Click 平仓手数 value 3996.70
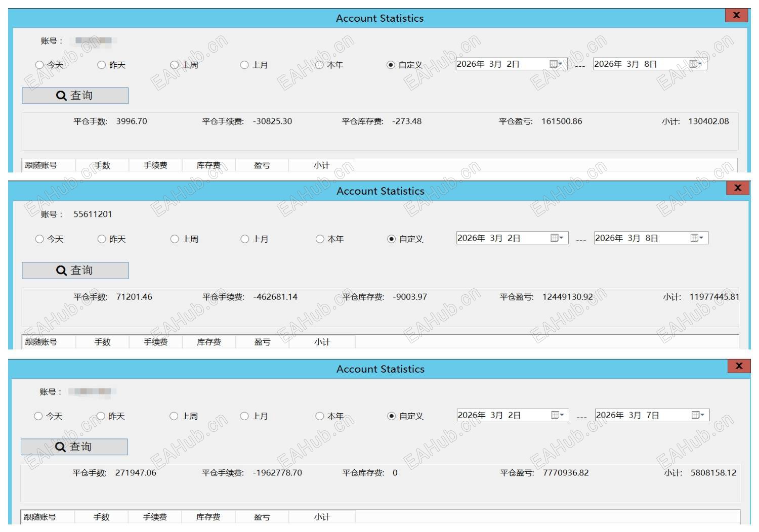 point(132,121)
